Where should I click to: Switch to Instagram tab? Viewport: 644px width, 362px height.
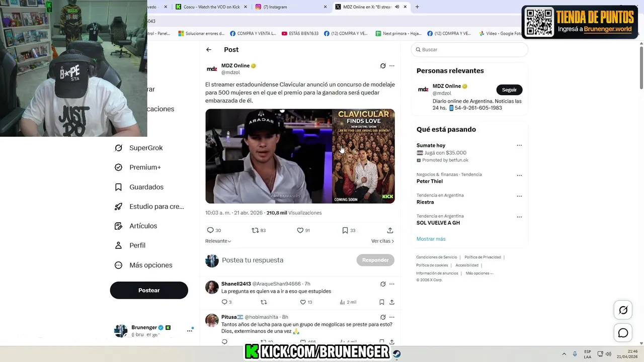pyautogui.click(x=291, y=7)
